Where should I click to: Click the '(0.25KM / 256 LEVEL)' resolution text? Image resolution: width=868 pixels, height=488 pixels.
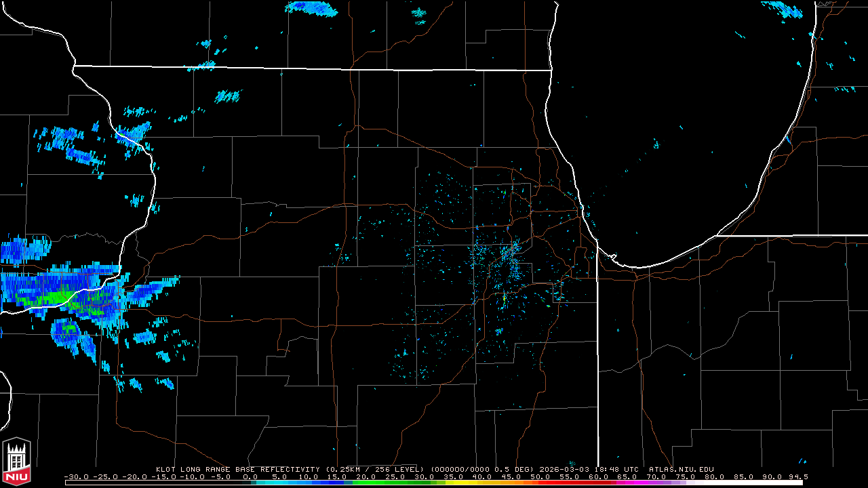[374, 469]
